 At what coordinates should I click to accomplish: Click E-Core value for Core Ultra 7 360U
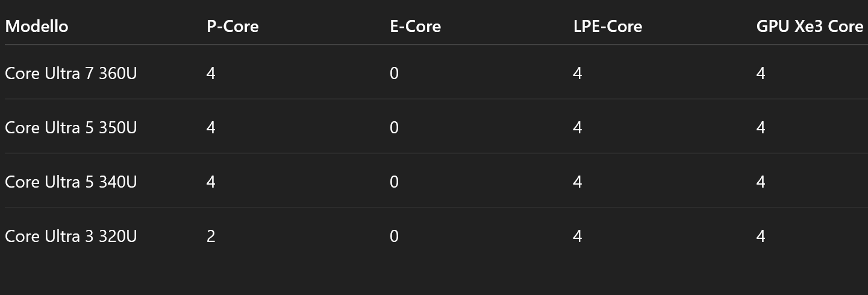[394, 74]
